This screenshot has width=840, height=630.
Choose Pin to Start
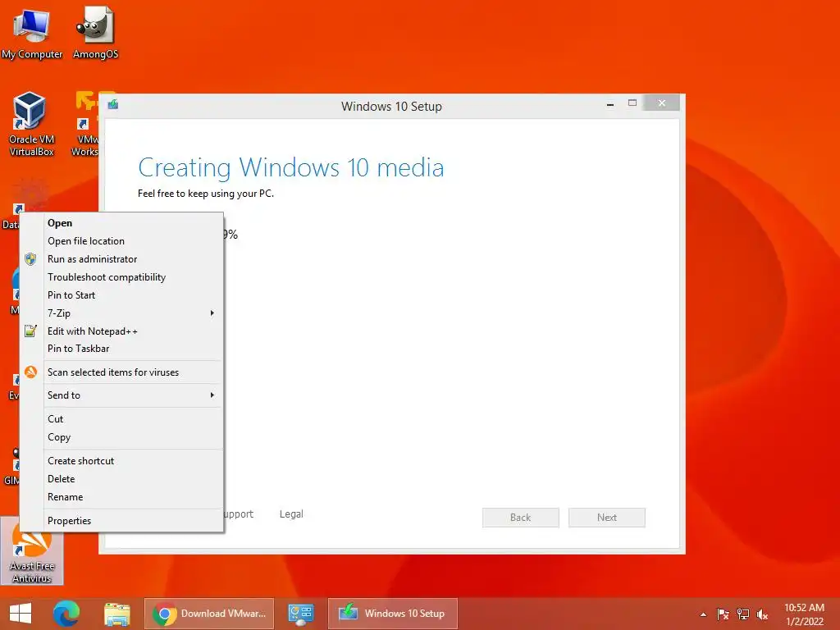point(121,295)
